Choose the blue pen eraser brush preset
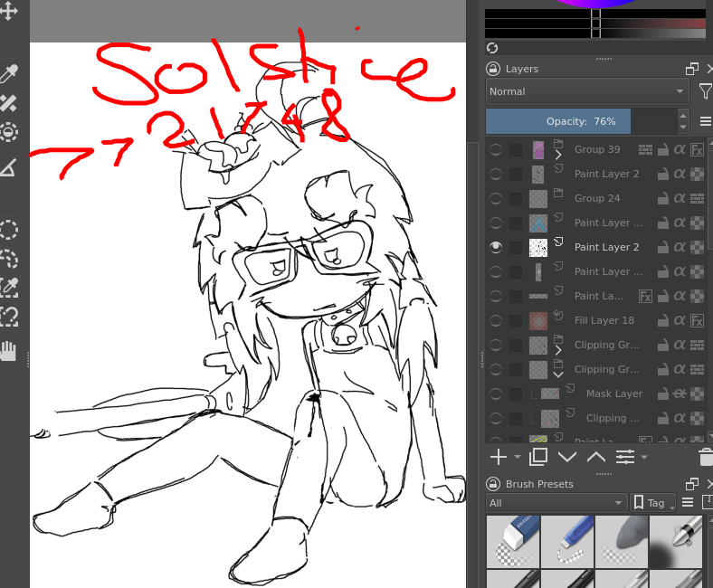 567,541
